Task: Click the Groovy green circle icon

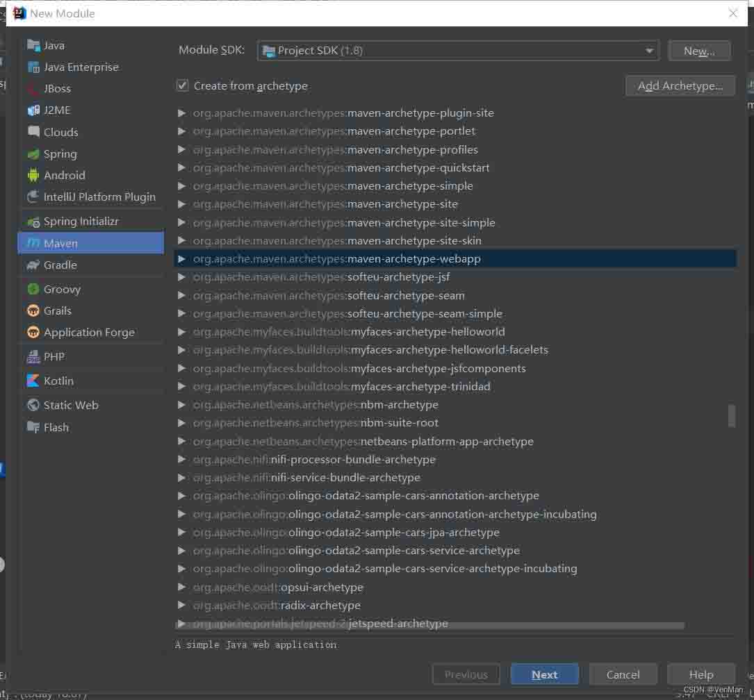Action: click(33, 289)
